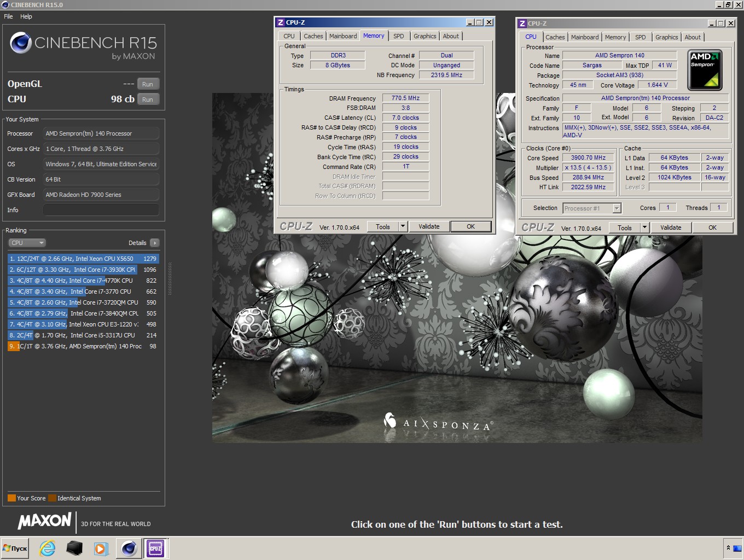
Task: Switch to the CPU-Z taskbar icon
Action: [155, 548]
